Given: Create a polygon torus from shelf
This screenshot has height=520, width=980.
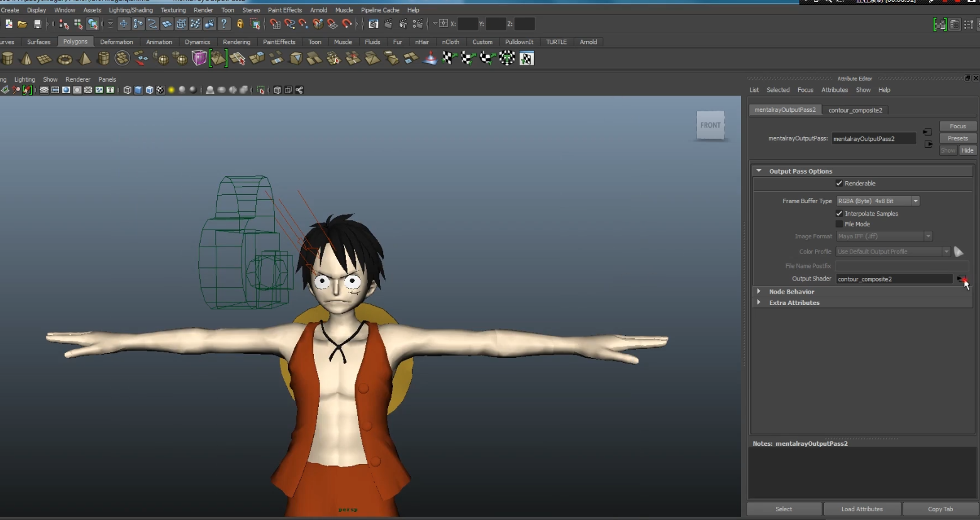Looking at the screenshot, I should click(x=65, y=58).
